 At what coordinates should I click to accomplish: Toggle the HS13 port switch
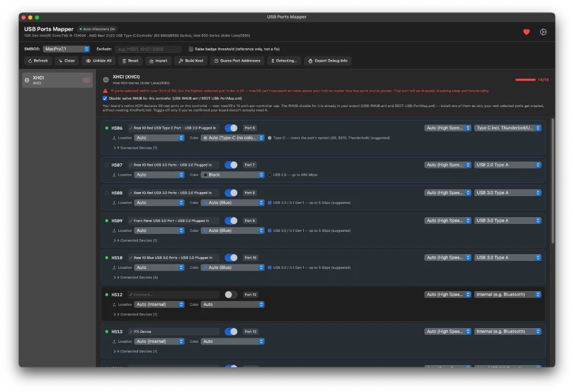231,332
